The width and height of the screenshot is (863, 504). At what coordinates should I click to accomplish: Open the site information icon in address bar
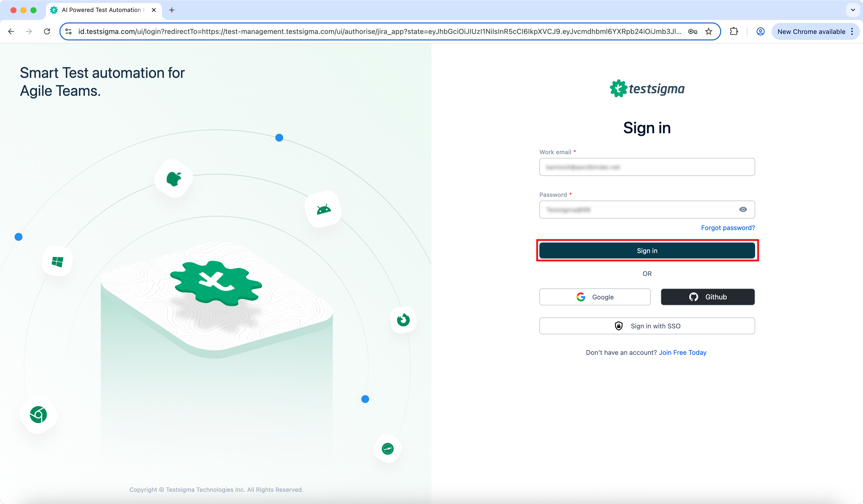pyautogui.click(x=68, y=31)
